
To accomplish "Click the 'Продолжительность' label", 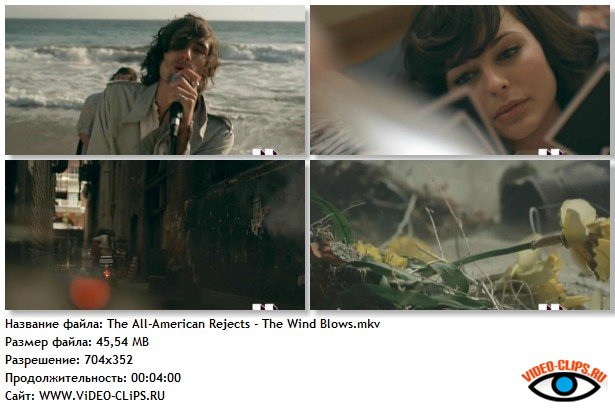I will [66, 378].
